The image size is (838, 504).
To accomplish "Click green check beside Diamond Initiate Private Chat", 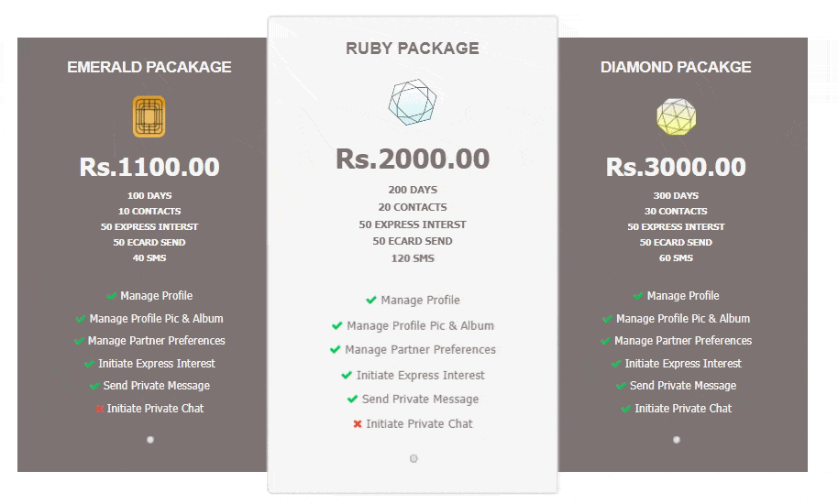I will (x=626, y=409).
